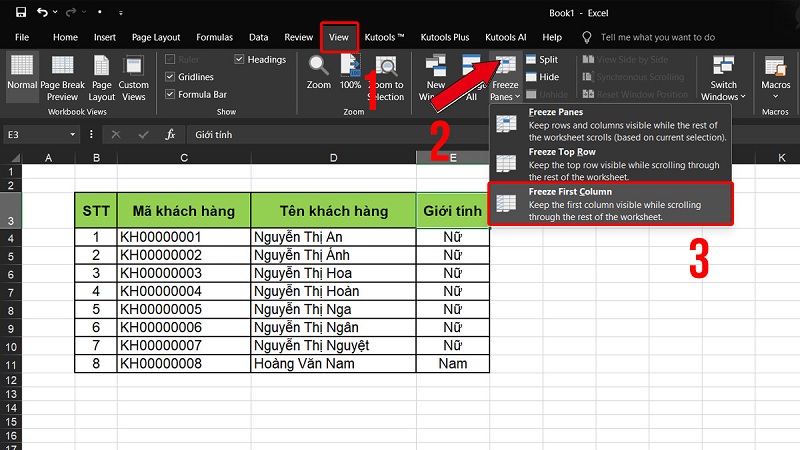
Task: Switch to the Home tab
Action: [x=65, y=37]
